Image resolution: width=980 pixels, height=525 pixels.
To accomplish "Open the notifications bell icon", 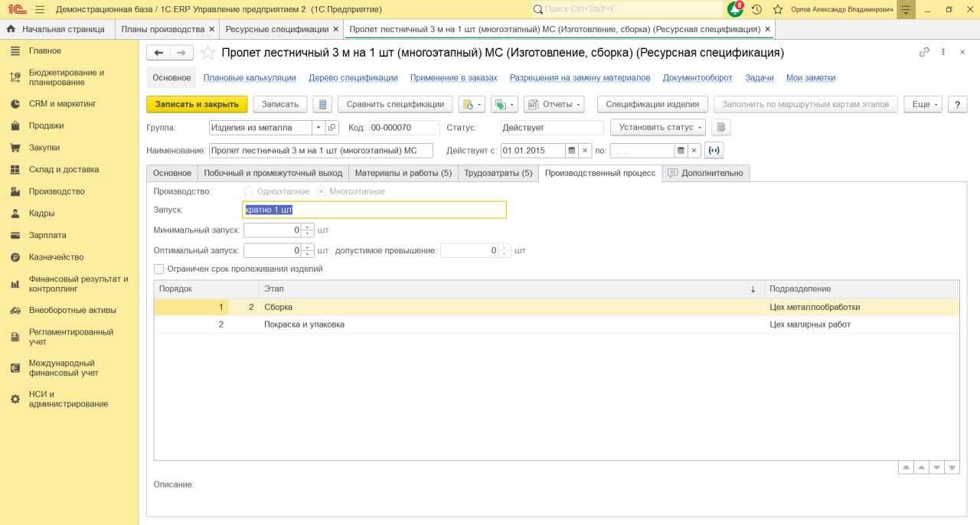I will click(734, 9).
